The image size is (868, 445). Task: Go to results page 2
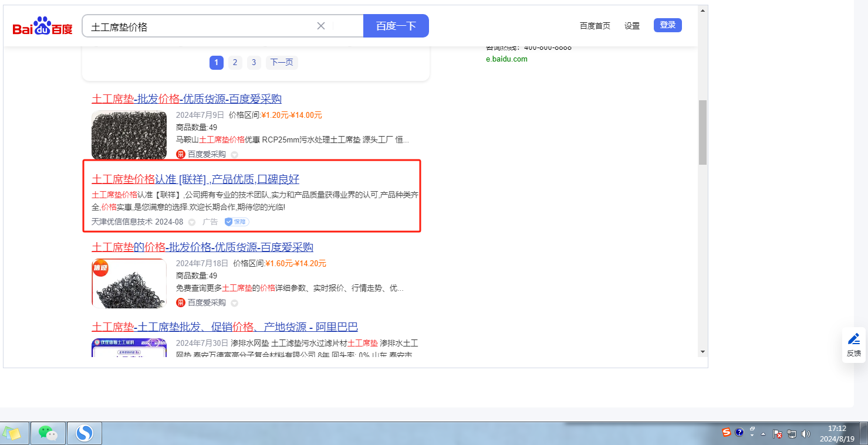(235, 63)
